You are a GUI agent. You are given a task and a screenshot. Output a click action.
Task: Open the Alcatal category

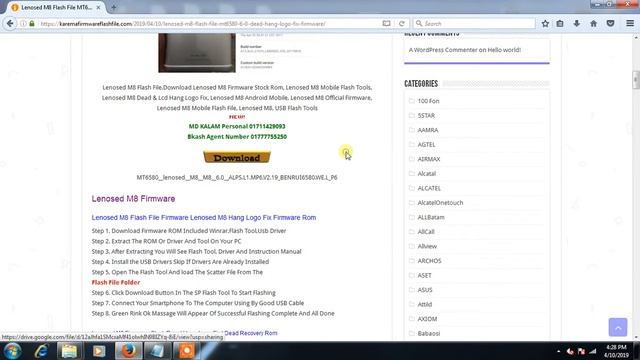(427, 173)
